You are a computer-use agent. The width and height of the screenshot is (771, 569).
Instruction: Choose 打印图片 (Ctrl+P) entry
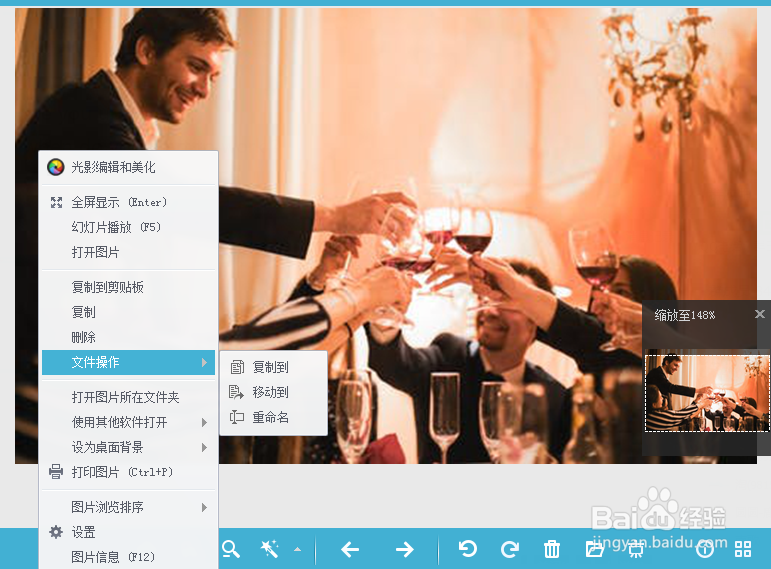tap(128, 472)
